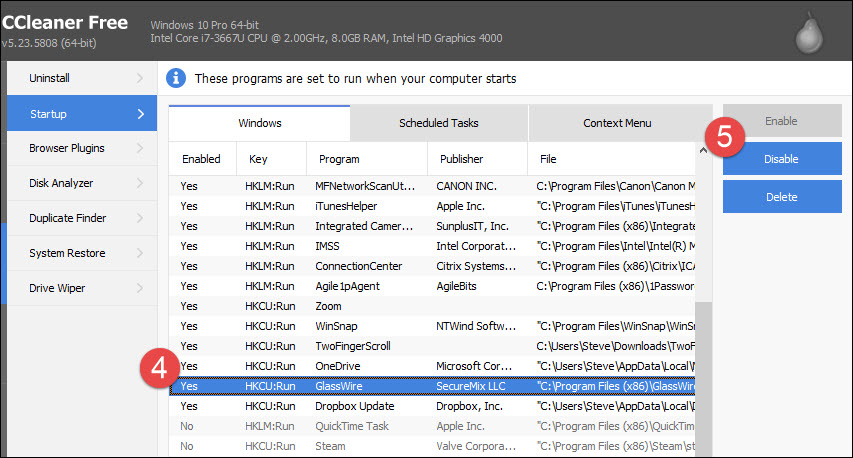Viewport: 853px width, 458px height.
Task: Sort by the Enabled column header
Action: 202,159
